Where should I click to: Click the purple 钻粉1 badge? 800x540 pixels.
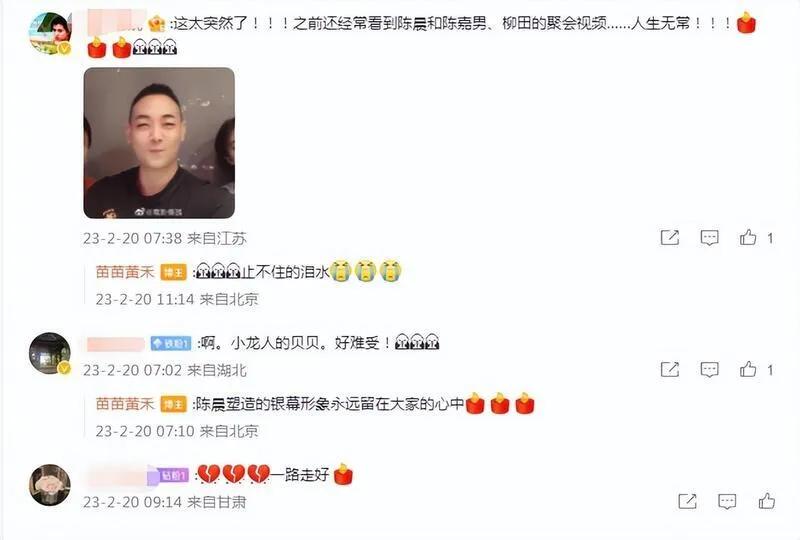click(169, 476)
